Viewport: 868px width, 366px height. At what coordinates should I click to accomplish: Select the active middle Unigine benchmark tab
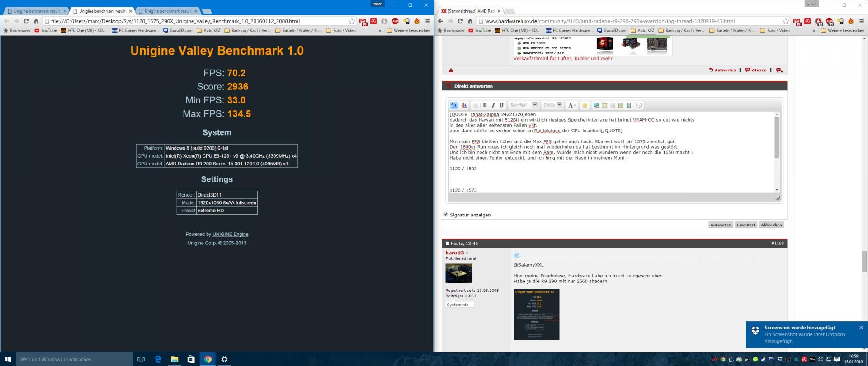[102, 11]
